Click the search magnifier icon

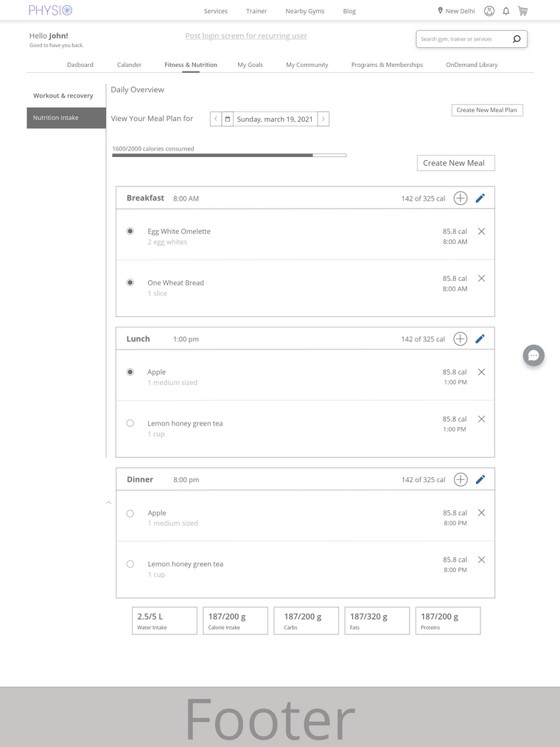coord(517,38)
